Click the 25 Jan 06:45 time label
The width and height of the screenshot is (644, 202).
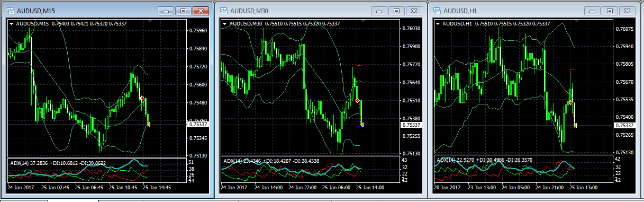[90, 188]
